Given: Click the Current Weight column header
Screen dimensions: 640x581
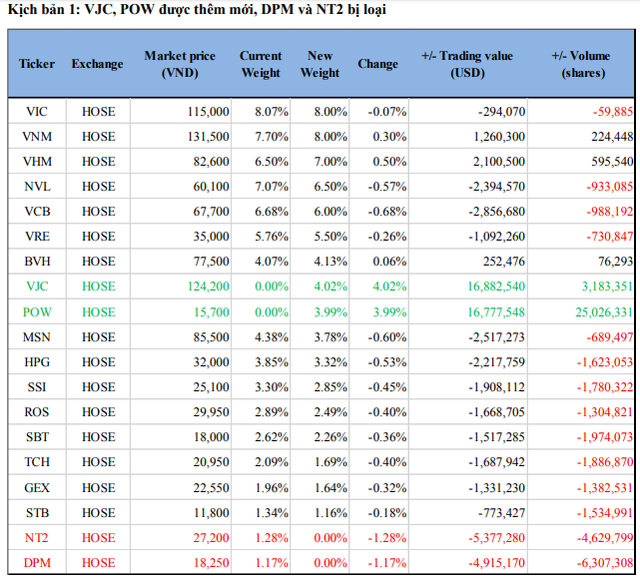Looking at the screenshot, I should click(261, 64).
